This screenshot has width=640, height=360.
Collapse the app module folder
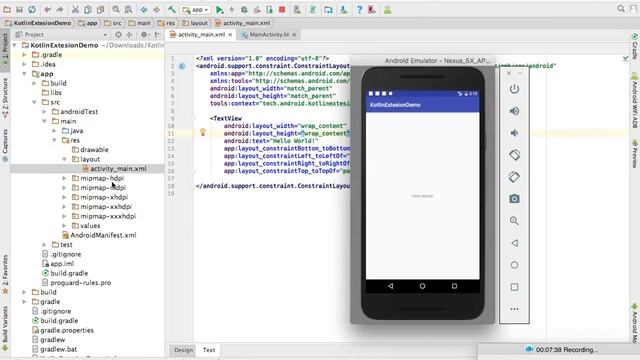click(24, 74)
